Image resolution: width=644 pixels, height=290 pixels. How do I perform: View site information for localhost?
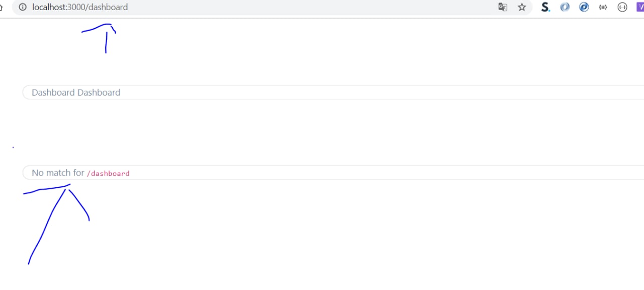pyautogui.click(x=22, y=7)
